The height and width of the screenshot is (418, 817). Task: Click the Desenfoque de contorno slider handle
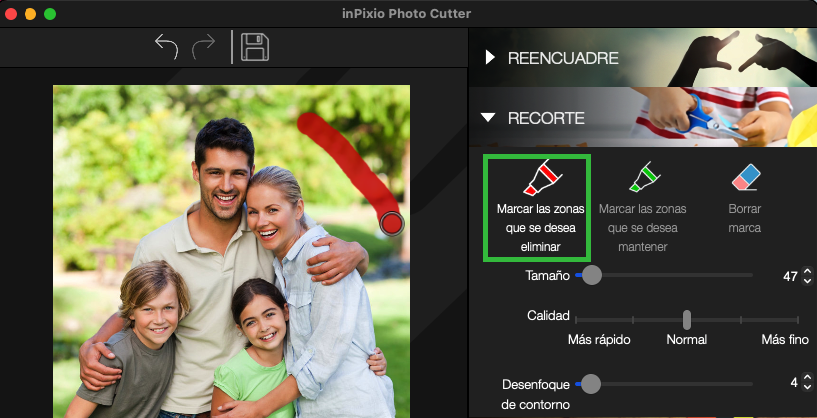click(590, 384)
